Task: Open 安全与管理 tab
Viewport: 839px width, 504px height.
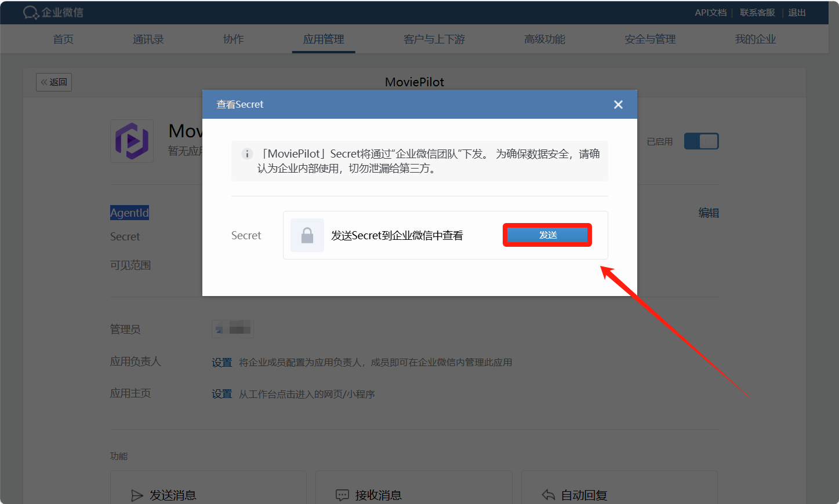Action: click(650, 39)
